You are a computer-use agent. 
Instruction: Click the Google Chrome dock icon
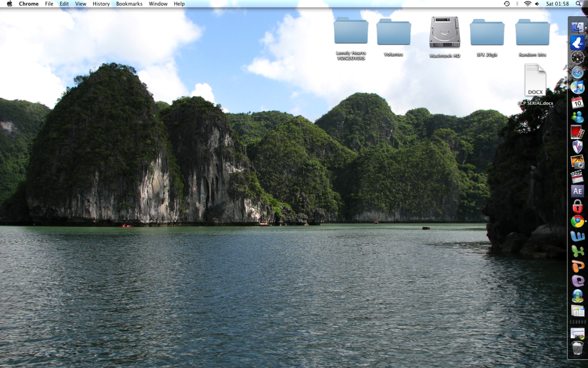(577, 221)
